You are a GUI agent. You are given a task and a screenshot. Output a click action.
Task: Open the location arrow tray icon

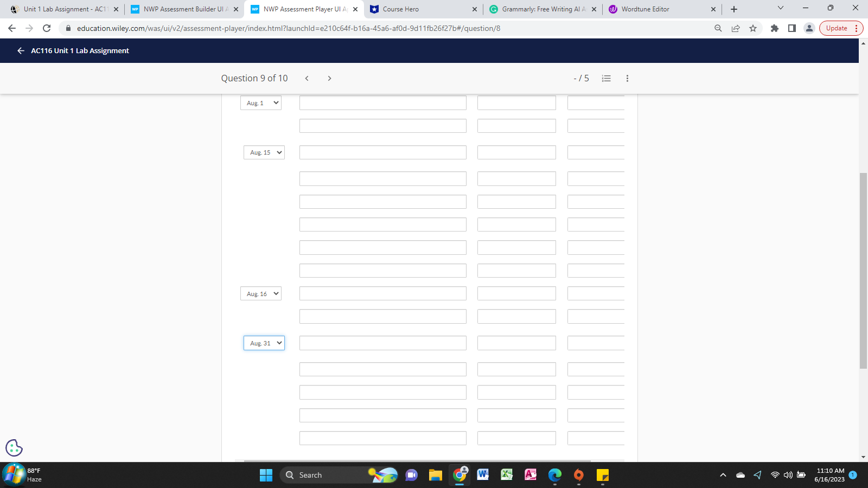758,475
